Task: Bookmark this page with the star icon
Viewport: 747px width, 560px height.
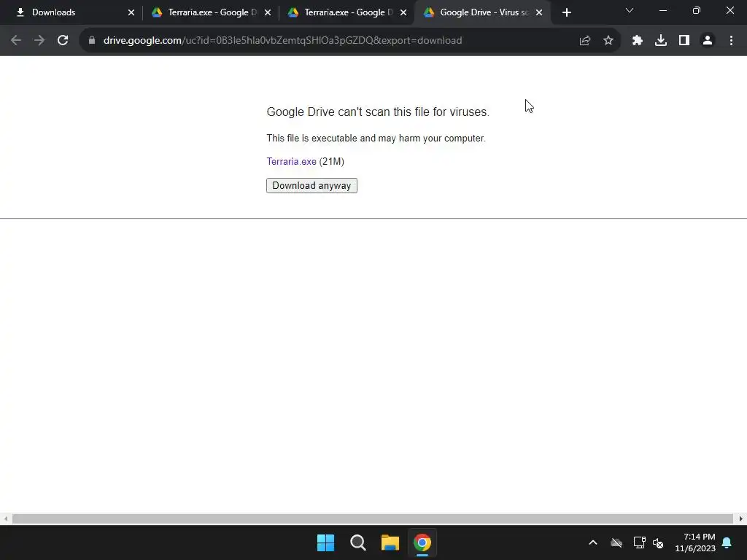Action: pos(608,41)
